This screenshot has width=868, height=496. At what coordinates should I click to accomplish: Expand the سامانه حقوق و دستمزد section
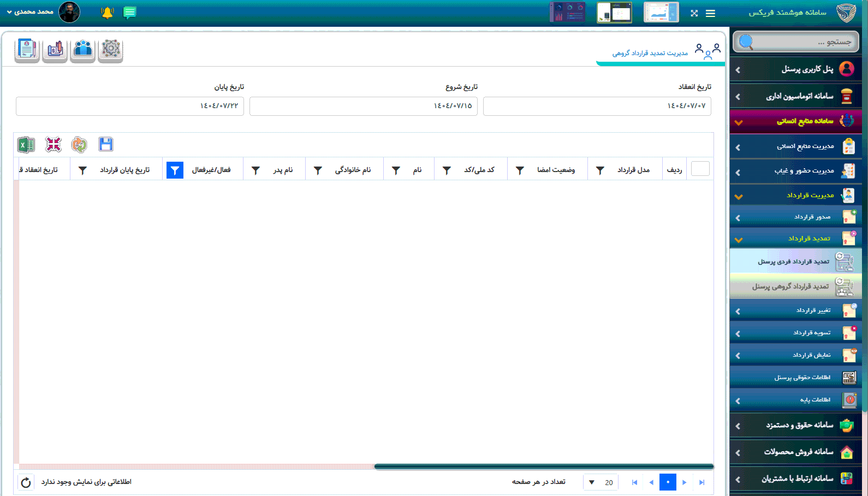(x=796, y=425)
